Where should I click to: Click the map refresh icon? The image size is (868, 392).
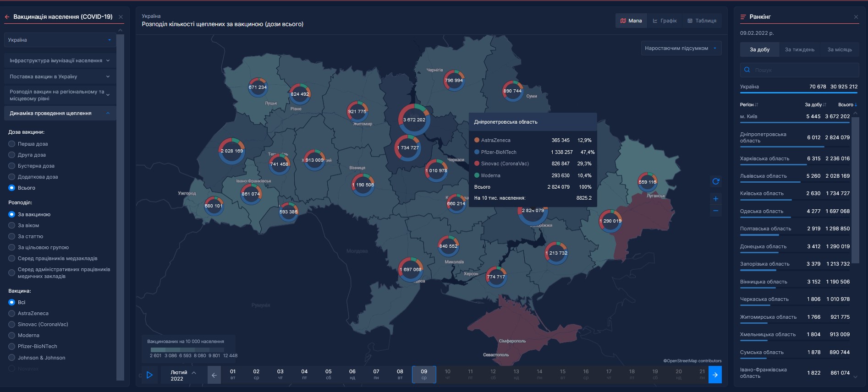pyautogui.click(x=715, y=181)
